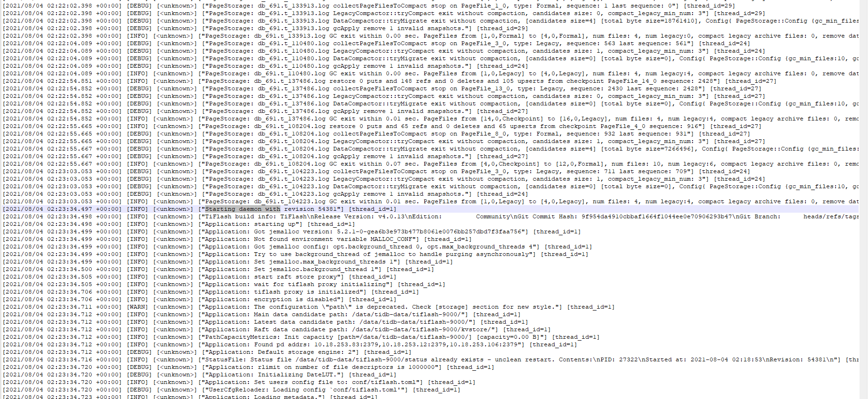Click the WARN deprecated path configuration line
Viewport: 868px width, 399px height.
pyautogui.click(x=309, y=307)
